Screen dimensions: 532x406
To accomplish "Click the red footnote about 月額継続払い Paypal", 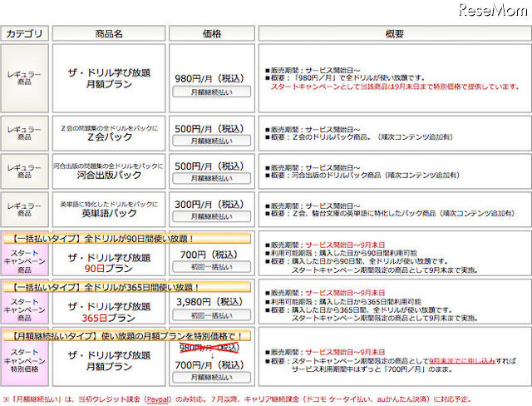I will pyautogui.click(x=237, y=399).
